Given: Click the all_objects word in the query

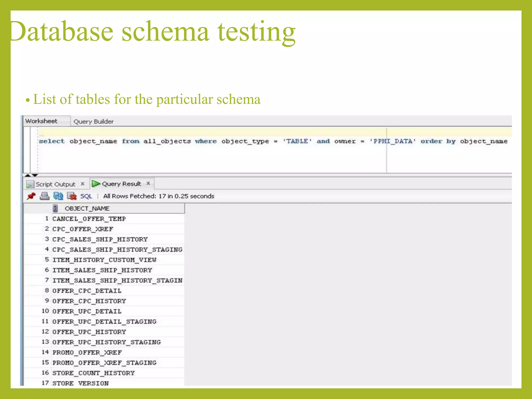Looking at the screenshot, I should coord(167,141).
